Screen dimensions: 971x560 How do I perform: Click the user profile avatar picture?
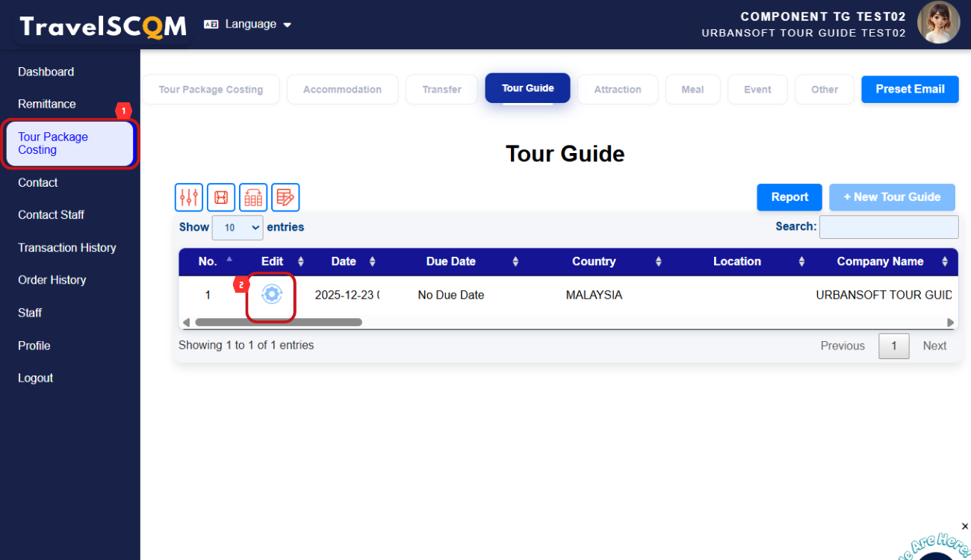(938, 23)
